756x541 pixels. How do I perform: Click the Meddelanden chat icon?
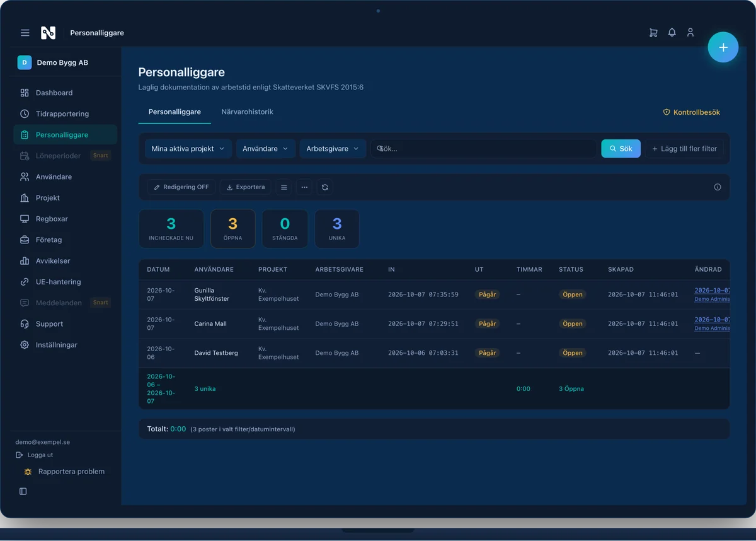[x=25, y=303]
